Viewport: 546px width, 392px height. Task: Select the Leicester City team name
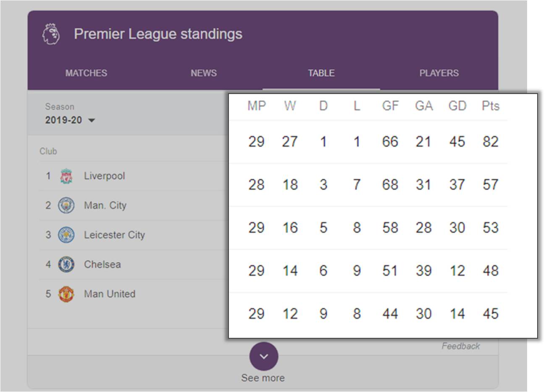(x=114, y=235)
